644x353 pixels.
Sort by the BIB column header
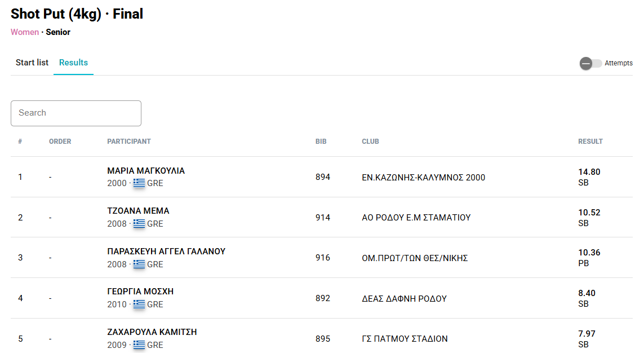pos(321,142)
